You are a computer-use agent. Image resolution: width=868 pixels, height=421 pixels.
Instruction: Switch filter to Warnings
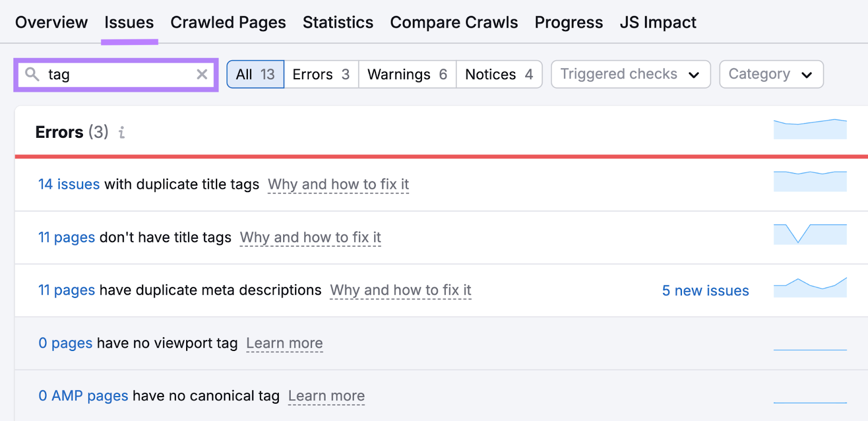click(407, 74)
